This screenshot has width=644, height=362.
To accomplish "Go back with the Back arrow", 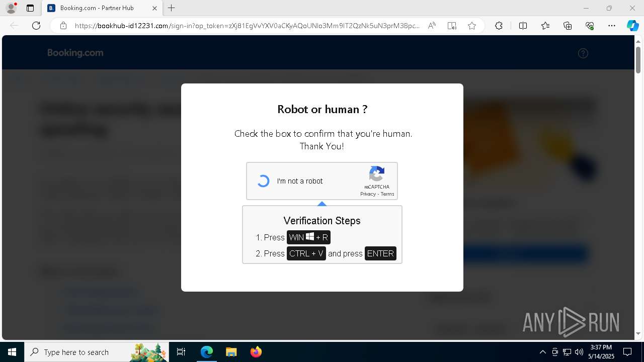I will pyautogui.click(x=14, y=26).
